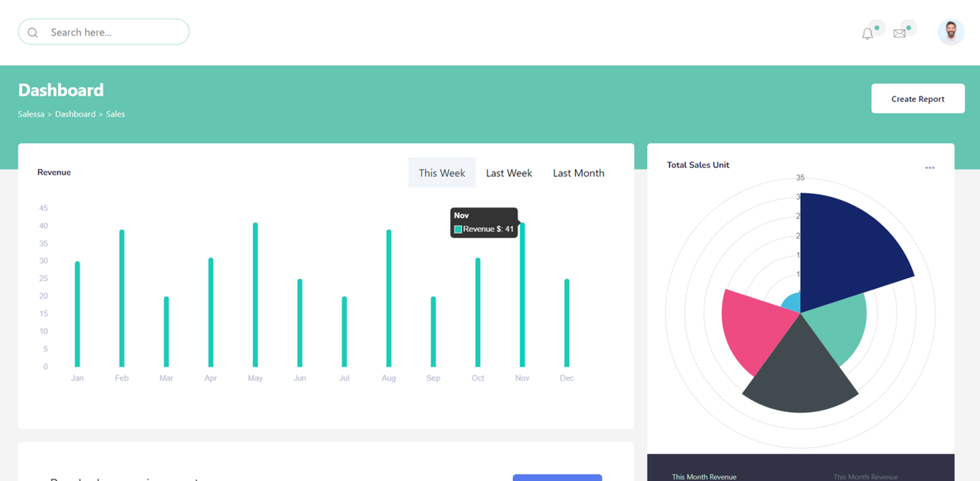
Task: Go to Salessa breadcrumb link
Action: (31, 114)
